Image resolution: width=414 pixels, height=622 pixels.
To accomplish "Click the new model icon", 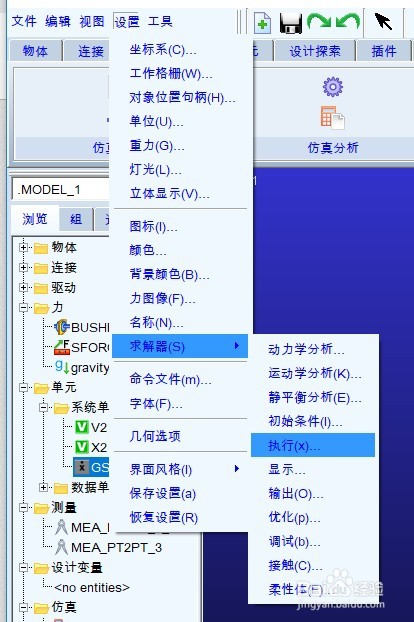I will tap(262, 23).
